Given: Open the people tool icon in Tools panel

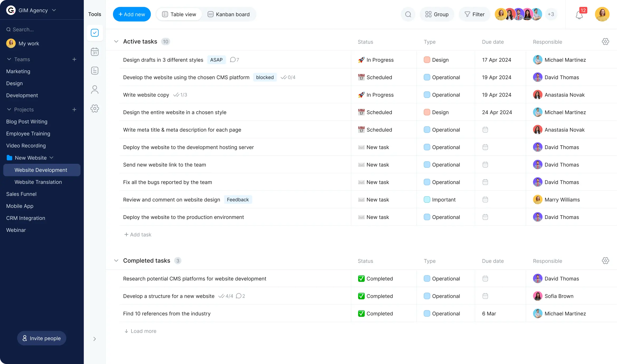Looking at the screenshot, I should pos(95,90).
